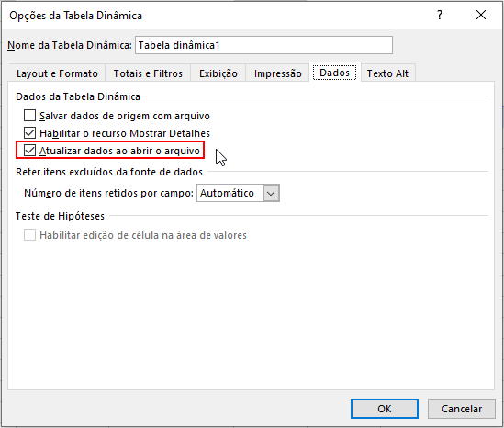Toggle Salvar dados de origem com arquivo

[x=29, y=115]
